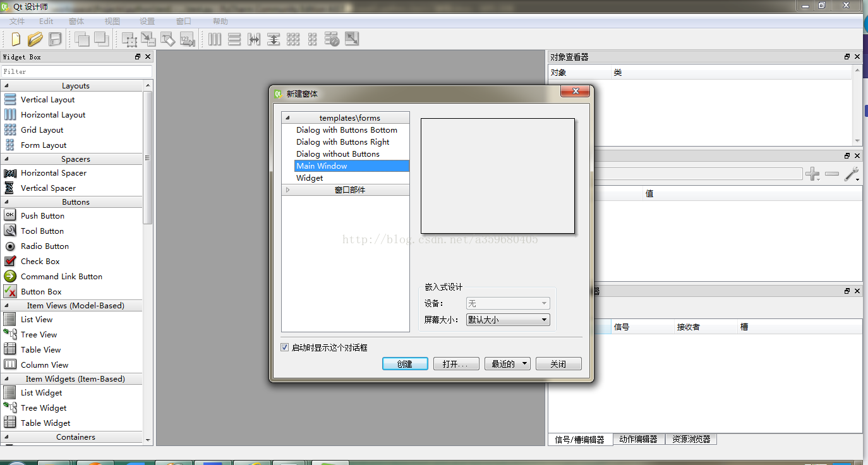Pick the Push Button widget icon
Image resolution: width=868 pixels, height=465 pixels.
pos(10,215)
